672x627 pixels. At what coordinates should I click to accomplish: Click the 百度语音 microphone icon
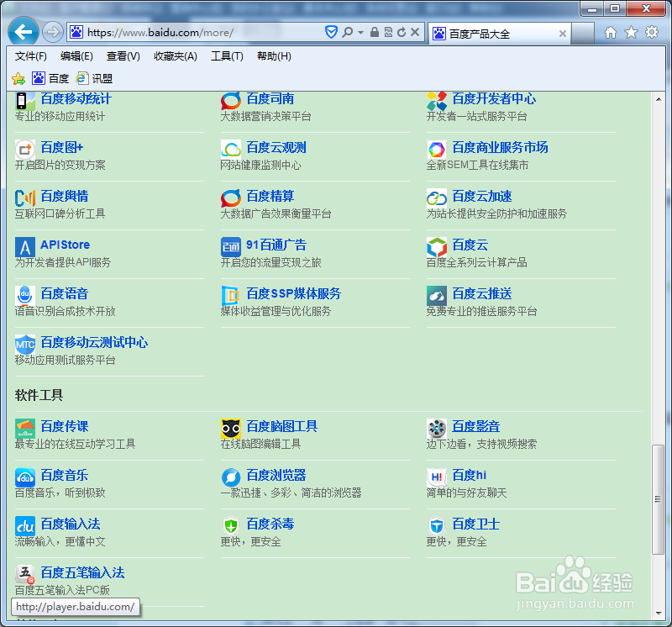click(x=25, y=296)
